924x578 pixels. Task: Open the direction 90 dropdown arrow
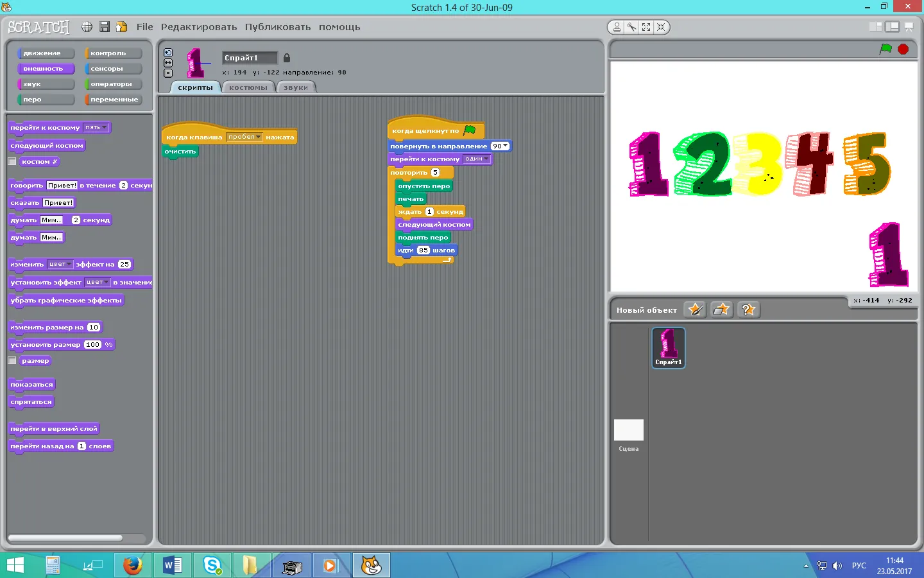[506, 146]
